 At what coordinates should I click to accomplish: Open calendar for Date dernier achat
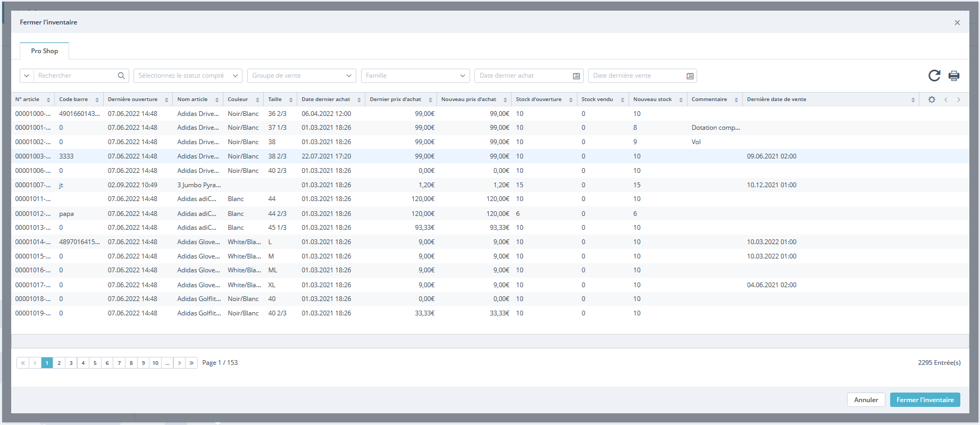[576, 76]
